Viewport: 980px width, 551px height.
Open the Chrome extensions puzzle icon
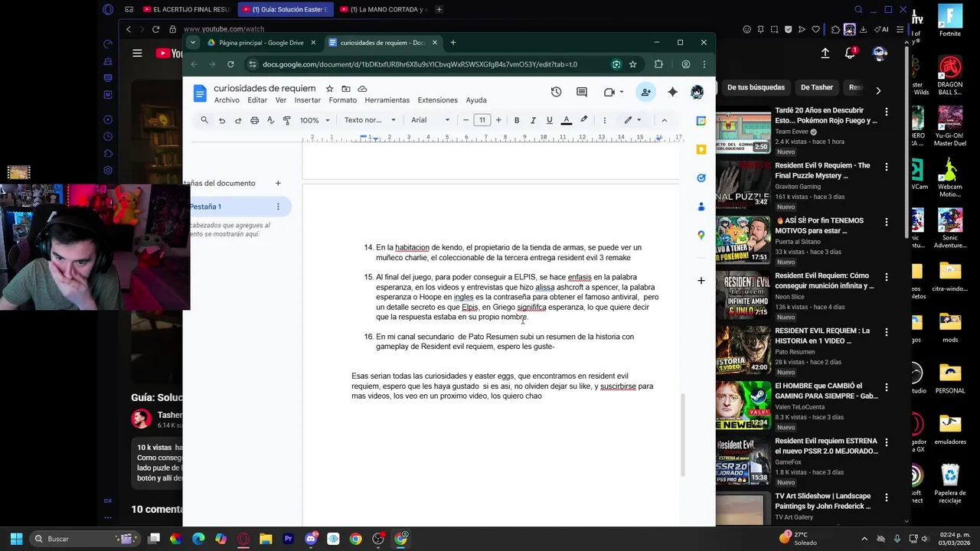658,64
